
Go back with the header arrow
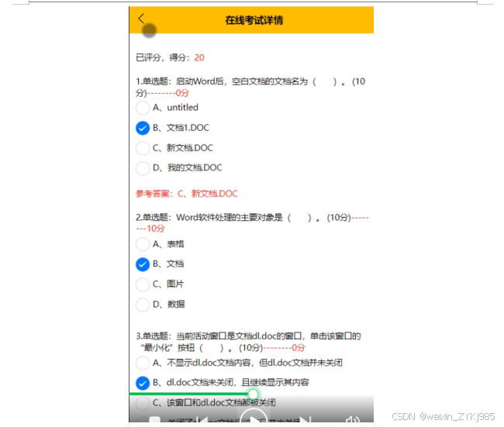[141, 19]
